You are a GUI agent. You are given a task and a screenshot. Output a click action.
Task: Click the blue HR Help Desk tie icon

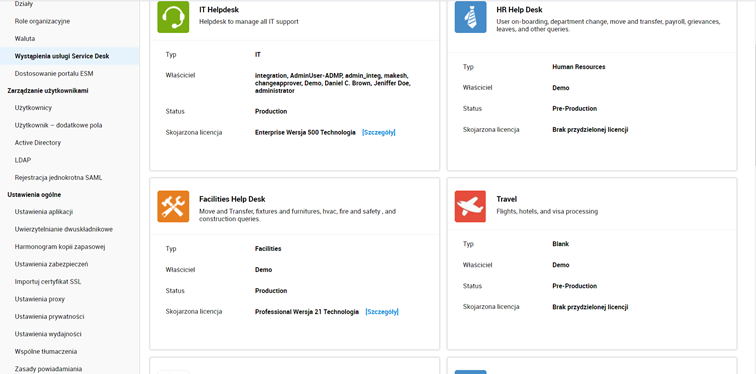(471, 17)
